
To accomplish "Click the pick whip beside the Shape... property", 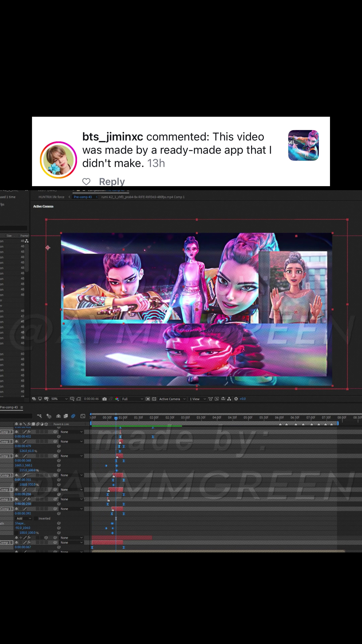I will (59, 523).
